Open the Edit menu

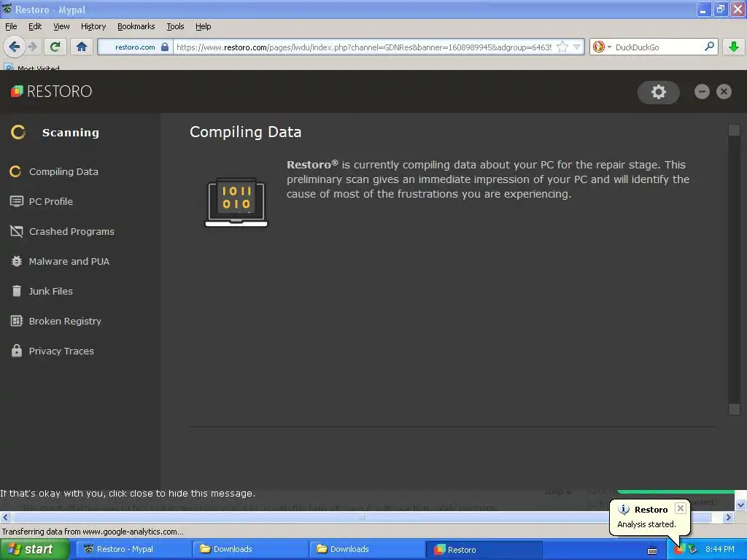point(35,26)
